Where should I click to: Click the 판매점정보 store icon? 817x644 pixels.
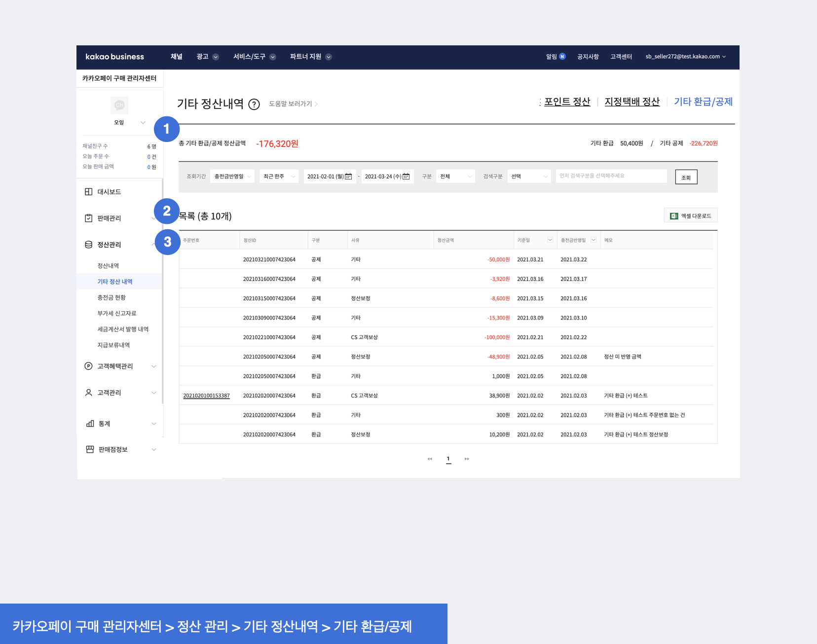click(90, 449)
